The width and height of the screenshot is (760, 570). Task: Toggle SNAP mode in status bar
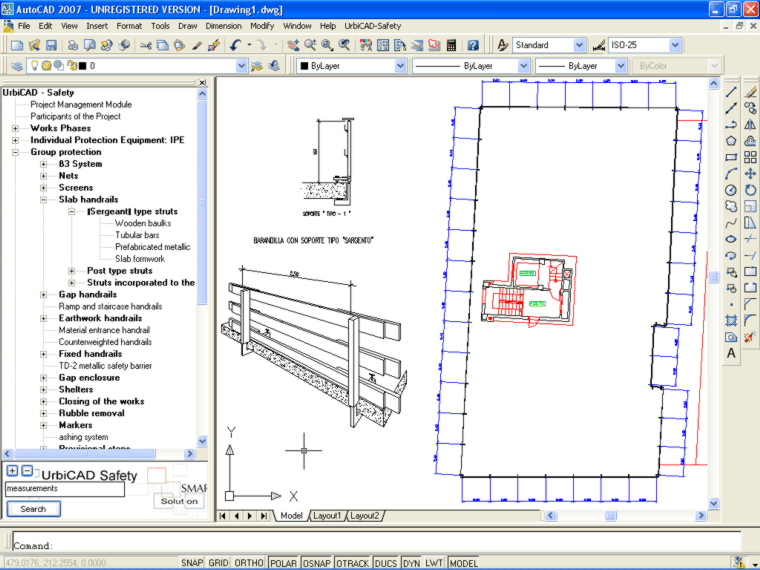point(191,563)
